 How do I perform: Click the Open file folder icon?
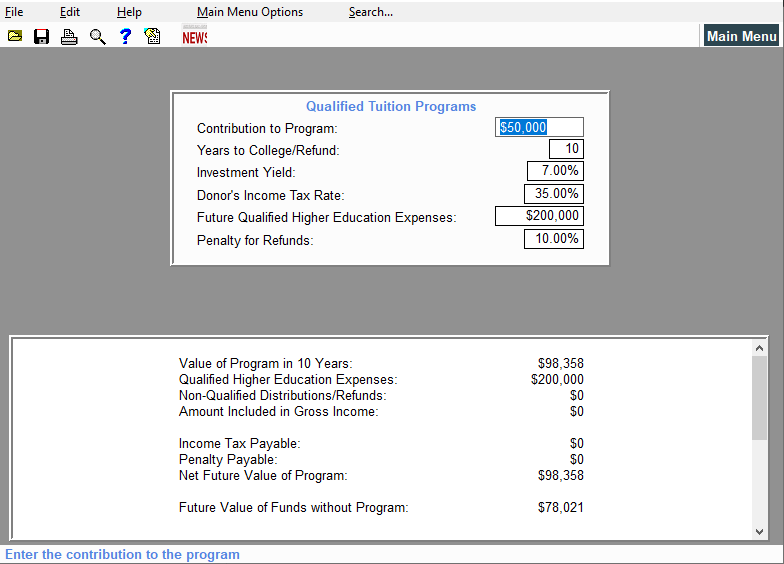pyautogui.click(x=15, y=37)
